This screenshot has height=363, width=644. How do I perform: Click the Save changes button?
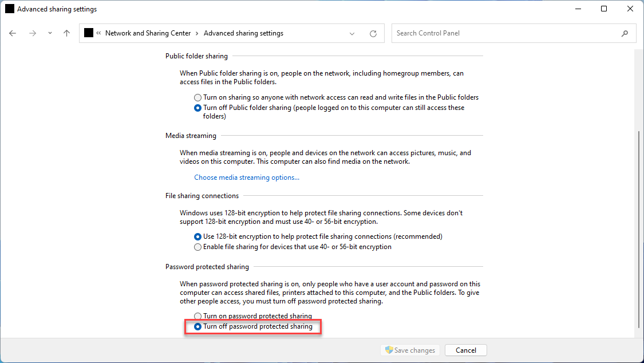pos(410,350)
